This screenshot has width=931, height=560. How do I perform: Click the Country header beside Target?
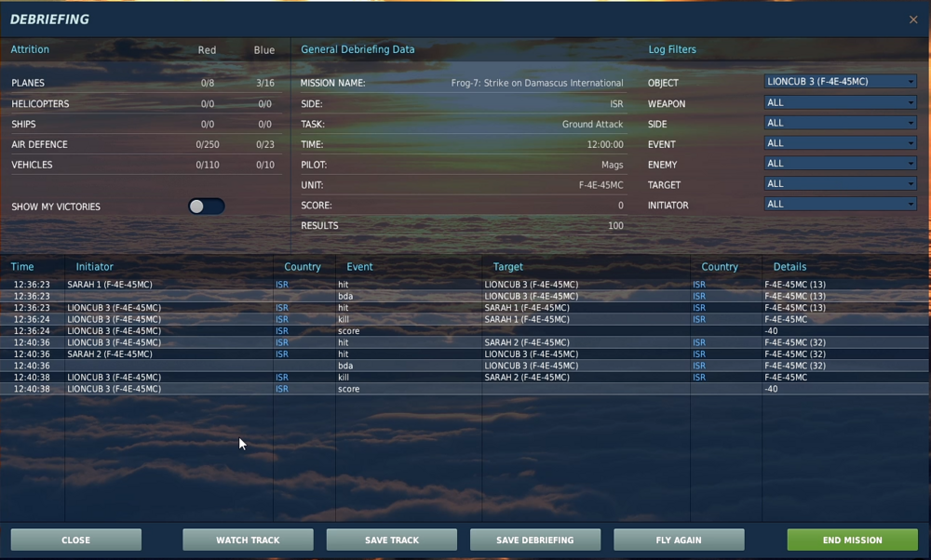pos(720,267)
